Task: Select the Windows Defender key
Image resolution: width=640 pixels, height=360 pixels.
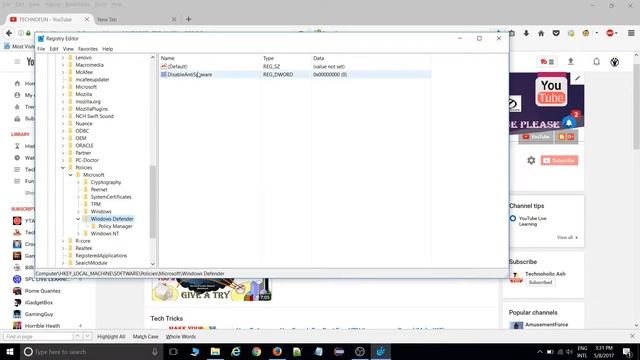Action: 112,219
